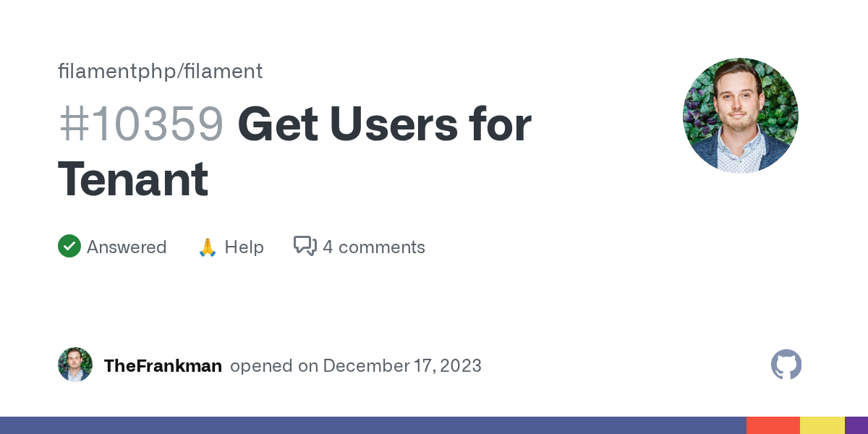The width and height of the screenshot is (868, 434).
Task: Open the filament repository name after slash
Action: coord(224,71)
